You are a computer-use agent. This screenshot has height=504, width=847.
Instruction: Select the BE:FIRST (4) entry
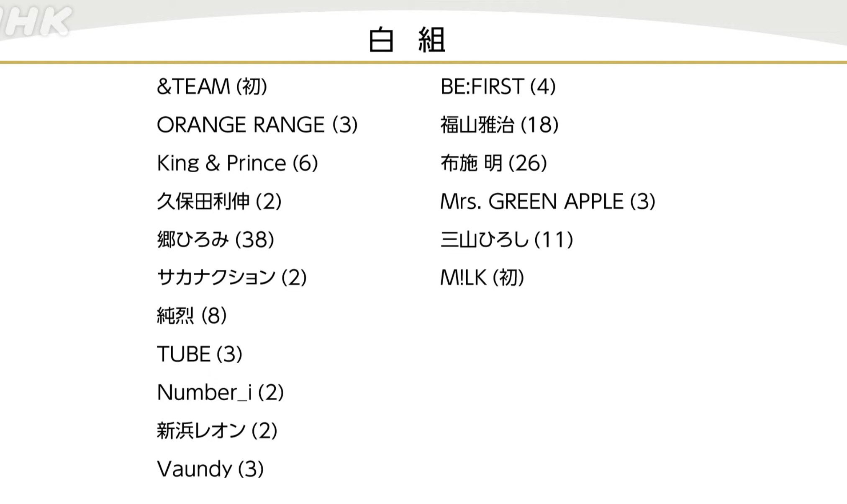tap(498, 87)
